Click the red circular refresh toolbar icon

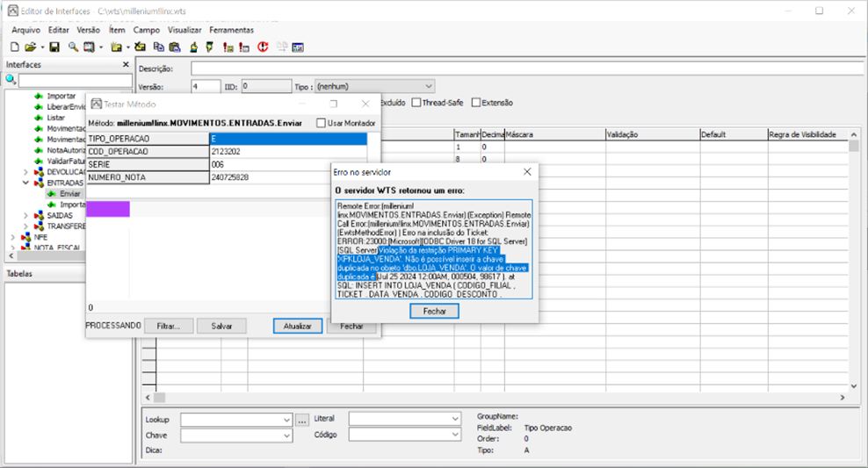point(263,47)
